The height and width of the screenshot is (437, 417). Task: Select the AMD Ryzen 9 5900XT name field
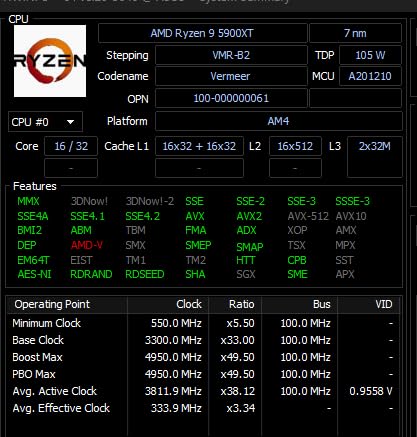202,33
